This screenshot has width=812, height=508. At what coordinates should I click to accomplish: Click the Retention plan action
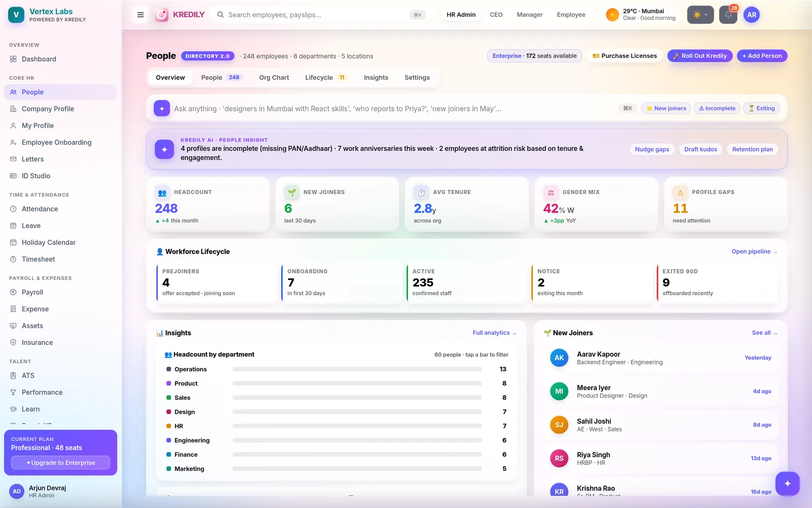coord(752,149)
